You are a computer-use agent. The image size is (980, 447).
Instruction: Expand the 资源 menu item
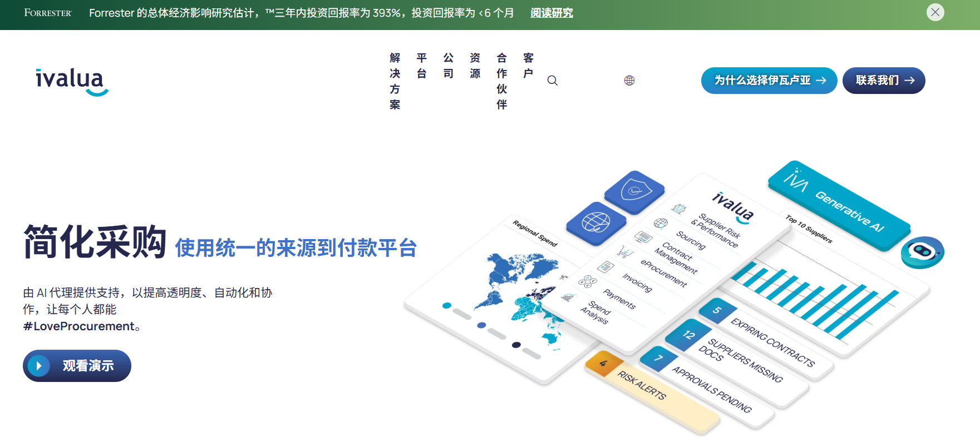pyautogui.click(x=475, y=66)
